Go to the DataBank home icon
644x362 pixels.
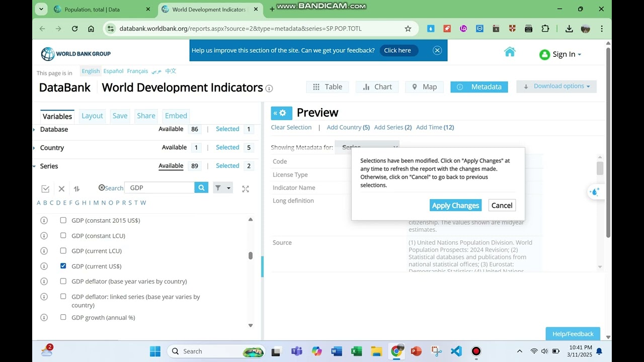pyautogui.click(x=510, y=52)
